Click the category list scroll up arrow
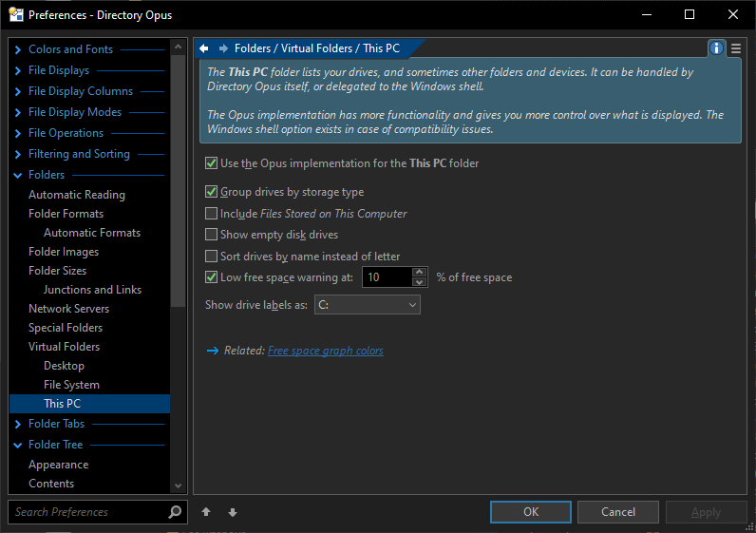Viewport: 756px width, 533px height. click(x=178, y=47)
